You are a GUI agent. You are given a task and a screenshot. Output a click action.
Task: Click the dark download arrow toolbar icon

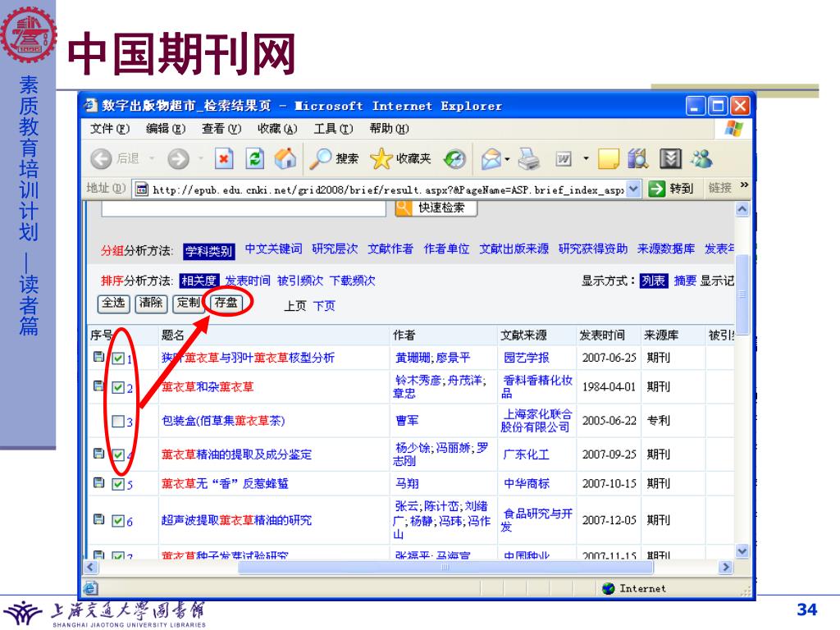point(670,158)
